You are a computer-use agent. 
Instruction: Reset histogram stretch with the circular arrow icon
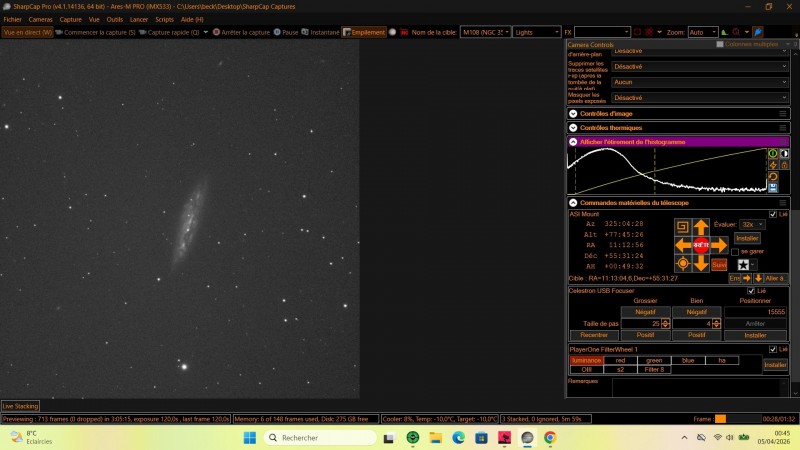click(x=773, y=177)
